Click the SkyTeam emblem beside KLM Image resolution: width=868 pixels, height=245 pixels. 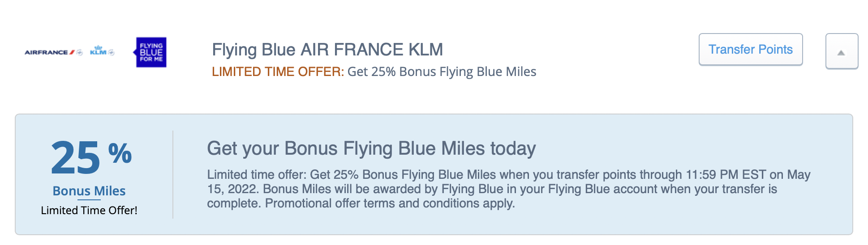pyautogui.click(x=111, y=52)
